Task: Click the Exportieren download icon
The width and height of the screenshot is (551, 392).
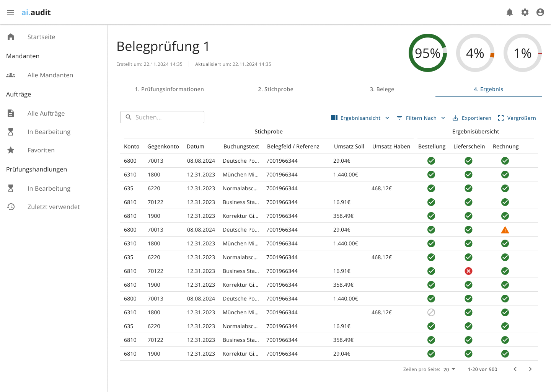Action: [455, 118]
